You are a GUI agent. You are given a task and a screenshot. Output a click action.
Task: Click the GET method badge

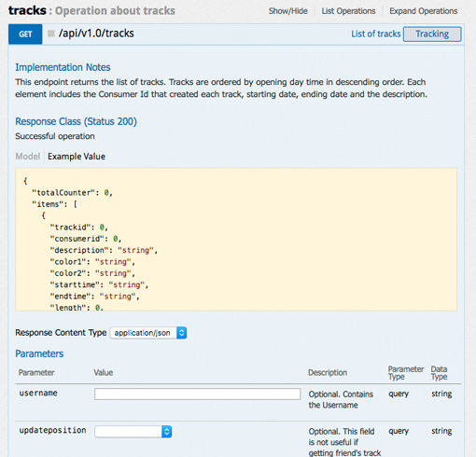(x=25, y=34)
